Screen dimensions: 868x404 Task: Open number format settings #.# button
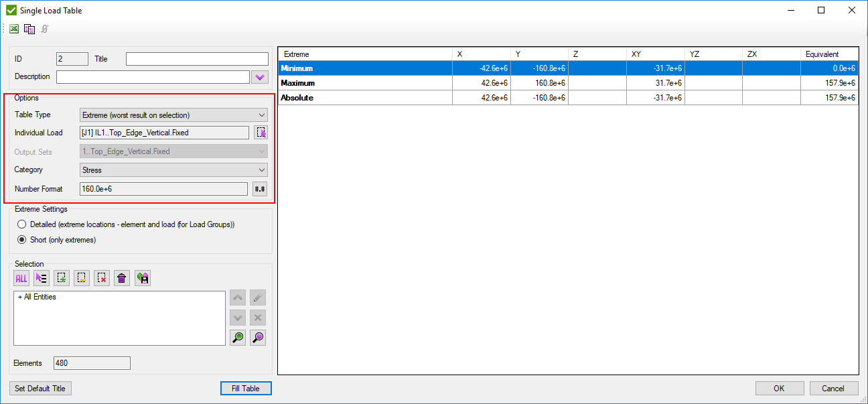[x=260, y=189]
